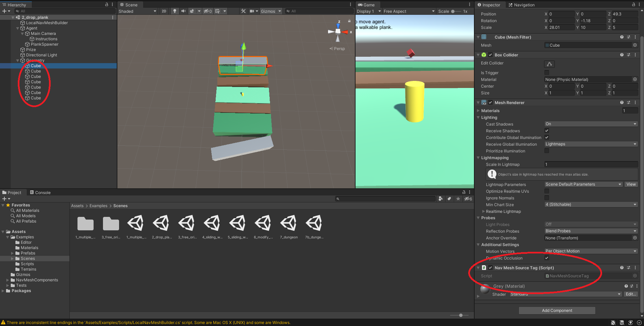
Task: Click the project search field
Action: tap(385, 199)
